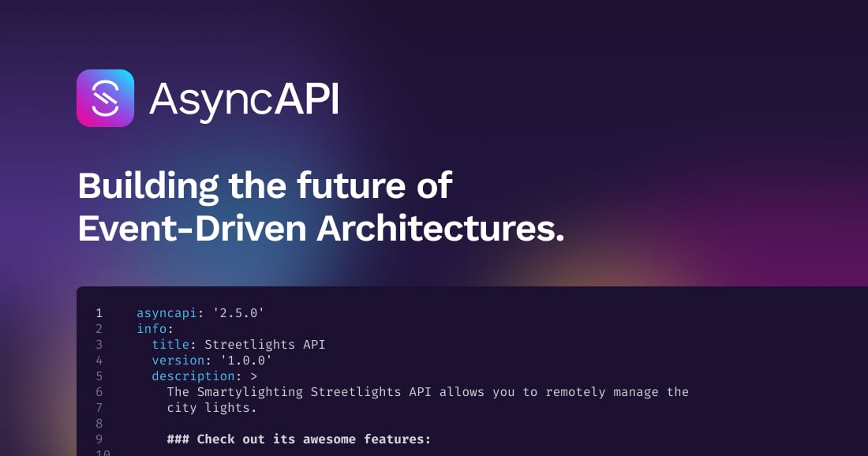Switch to the Streetlights API title line
The image size is (868, 456).
(x=239, y=345)
